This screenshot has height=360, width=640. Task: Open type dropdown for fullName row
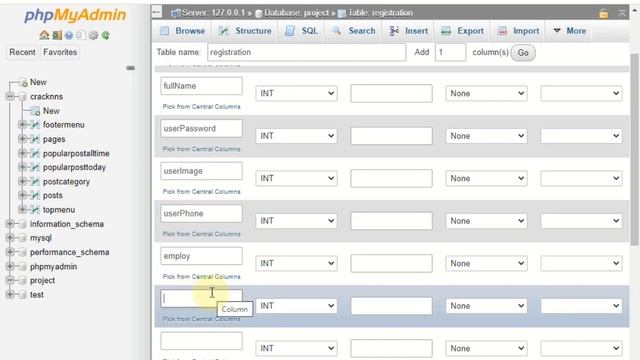296,93
